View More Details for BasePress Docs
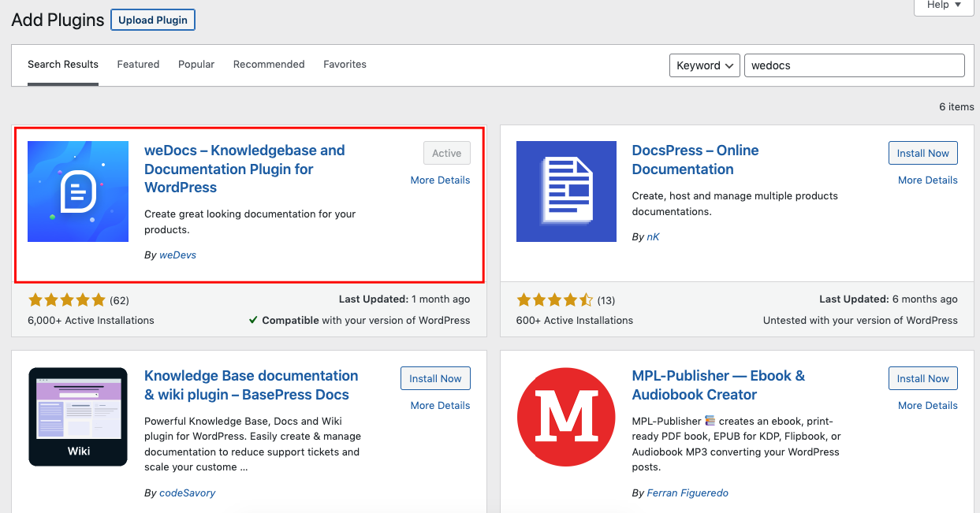 coord(440,406)
